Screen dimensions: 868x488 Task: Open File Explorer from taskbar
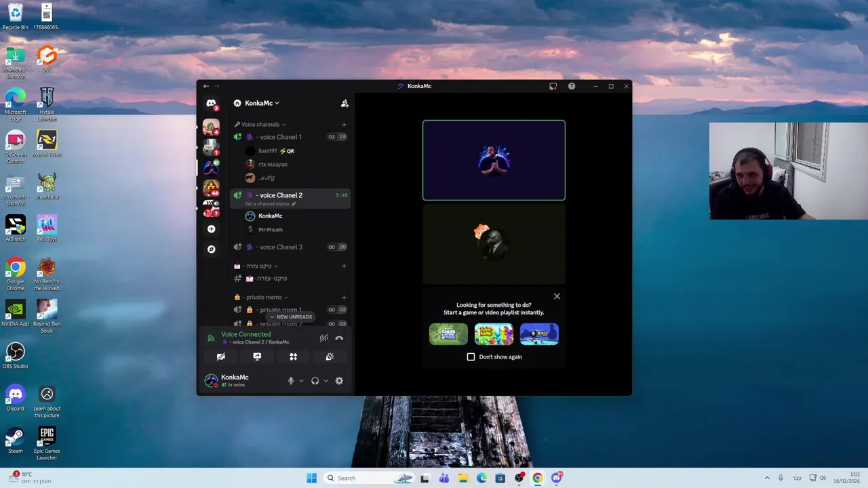462,478
